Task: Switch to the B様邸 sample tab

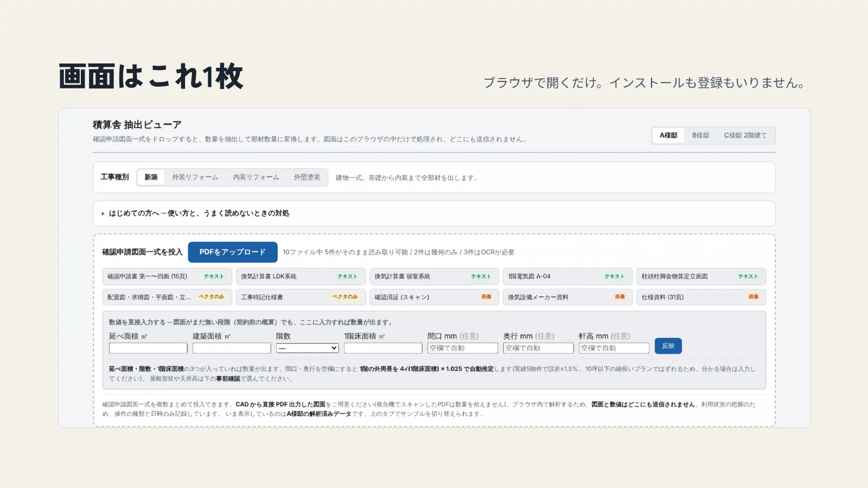Action: tap(700, 136)
